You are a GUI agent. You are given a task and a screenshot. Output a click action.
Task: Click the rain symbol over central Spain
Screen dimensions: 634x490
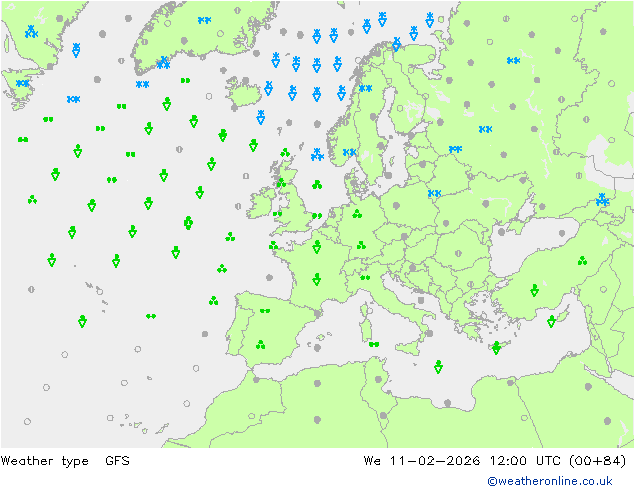[x=261, y=344]
